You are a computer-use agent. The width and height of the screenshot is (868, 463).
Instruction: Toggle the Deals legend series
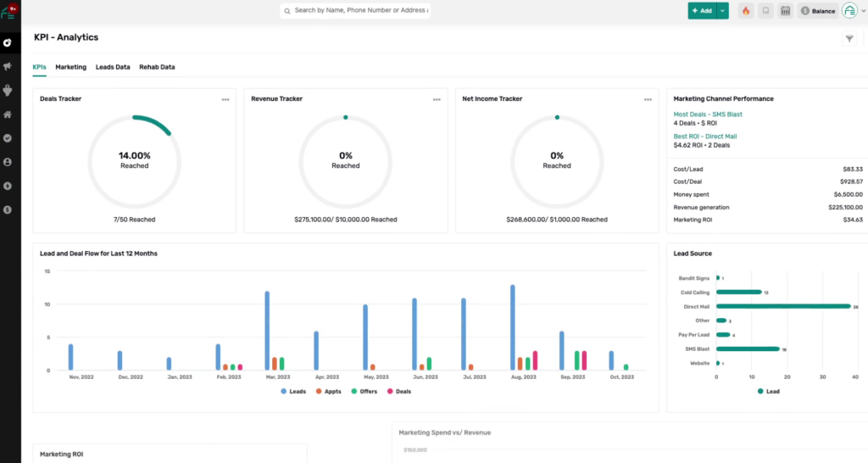(x=399, y=392)
